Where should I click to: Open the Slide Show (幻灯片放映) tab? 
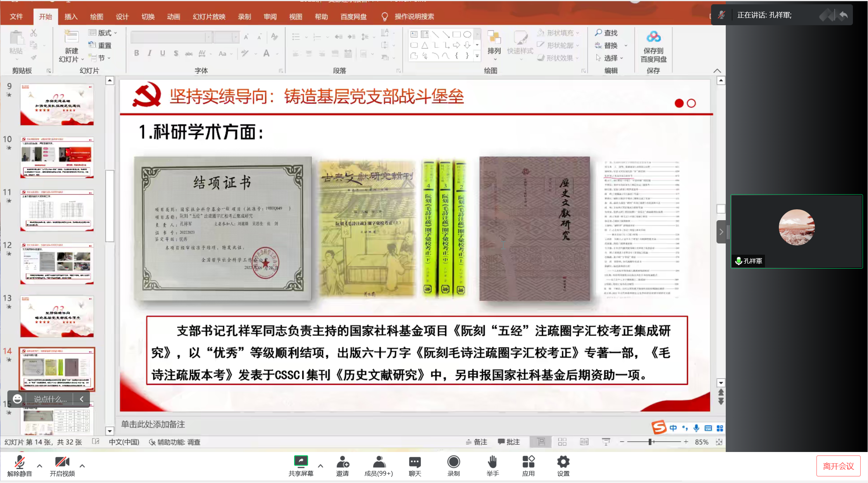209,17
